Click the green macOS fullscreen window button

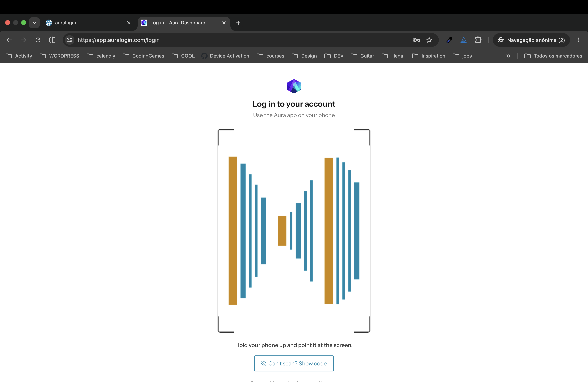point(23,23)
